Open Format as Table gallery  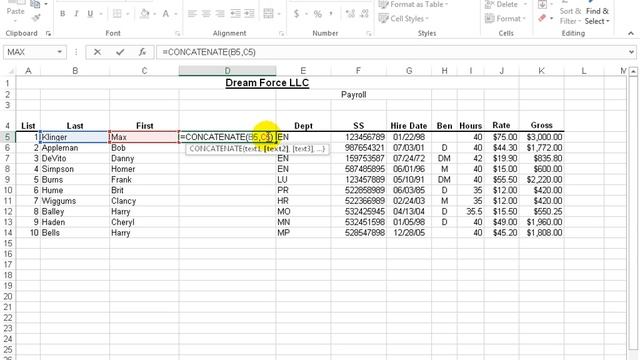pyautogui.click(x=413, y=4)
